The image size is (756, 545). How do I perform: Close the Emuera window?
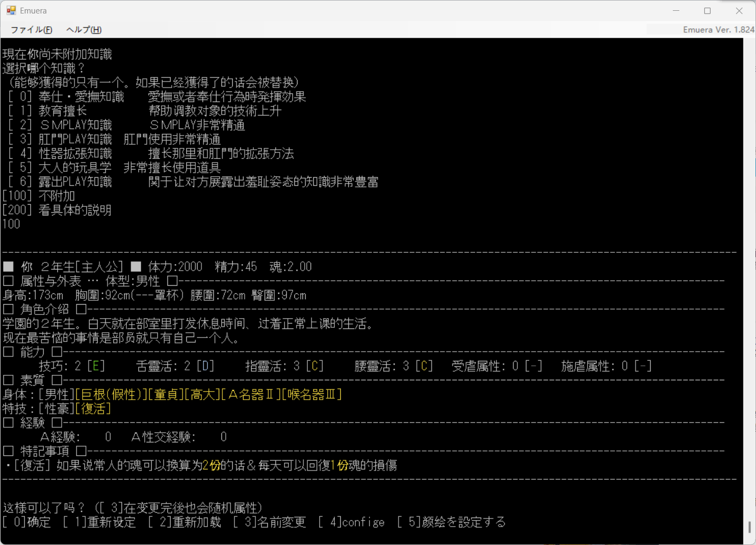pos(739,11)
